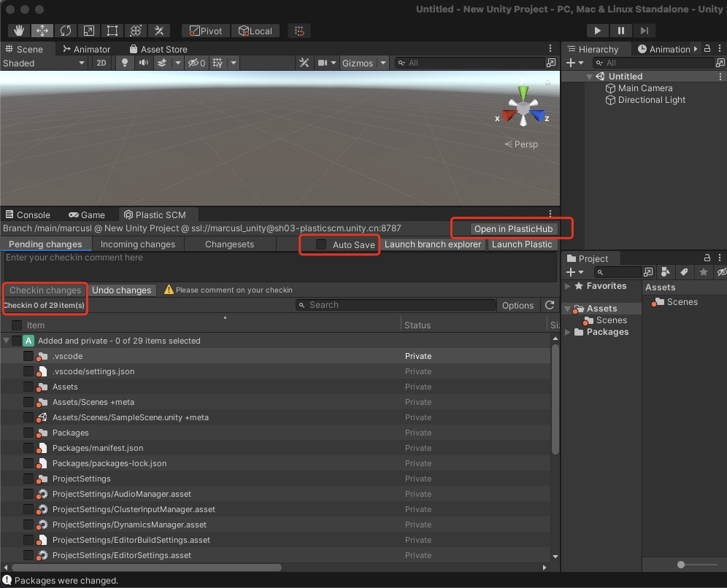Toggle scene lighting bulb icon

[x=124, y=63]
